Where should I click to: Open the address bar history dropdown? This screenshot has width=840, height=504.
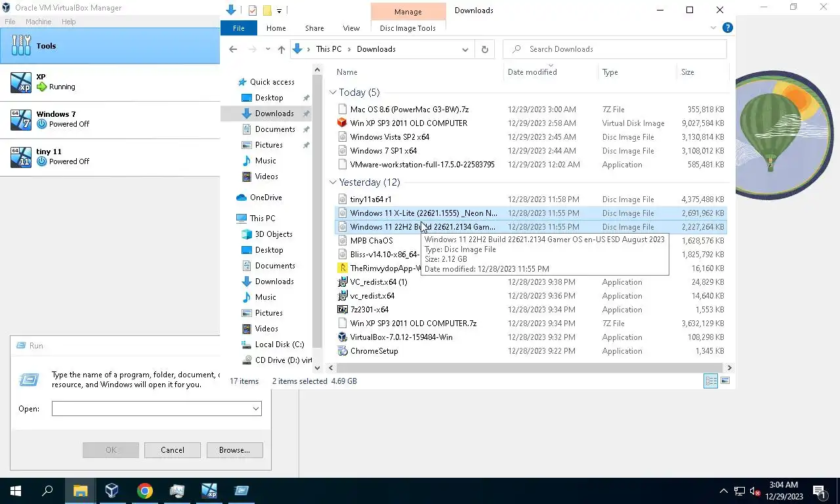[465, 49]
